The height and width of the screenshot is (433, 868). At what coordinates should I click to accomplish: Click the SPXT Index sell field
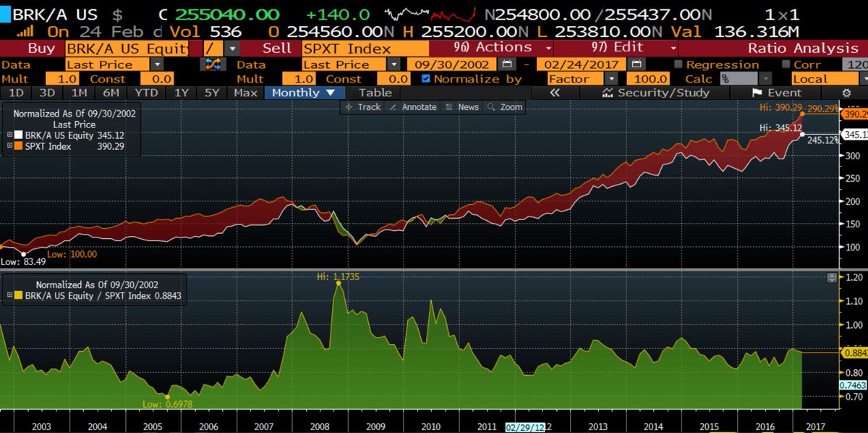[x=364, y=49]
